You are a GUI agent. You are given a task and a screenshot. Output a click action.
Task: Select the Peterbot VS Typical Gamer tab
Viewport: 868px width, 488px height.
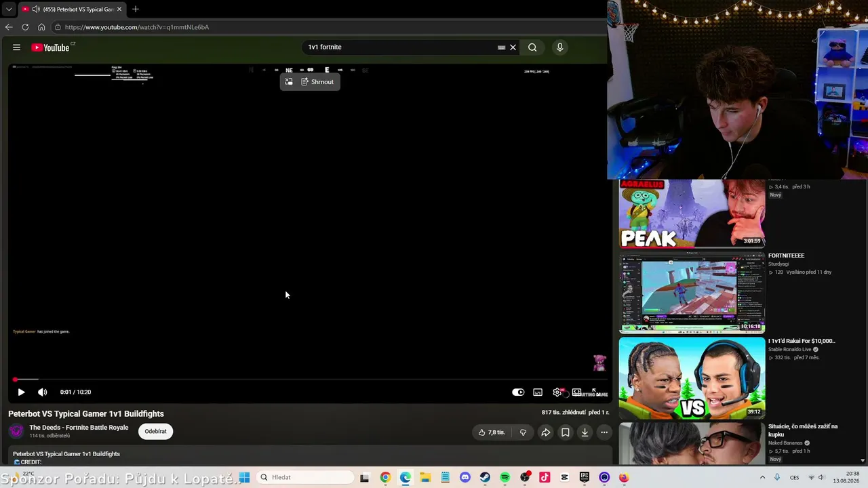click(72, 9)
